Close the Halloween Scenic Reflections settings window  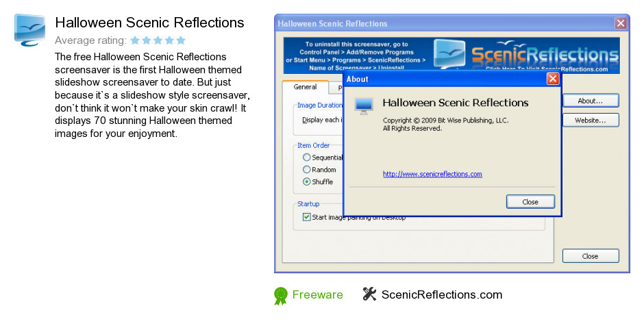point(621,23)
